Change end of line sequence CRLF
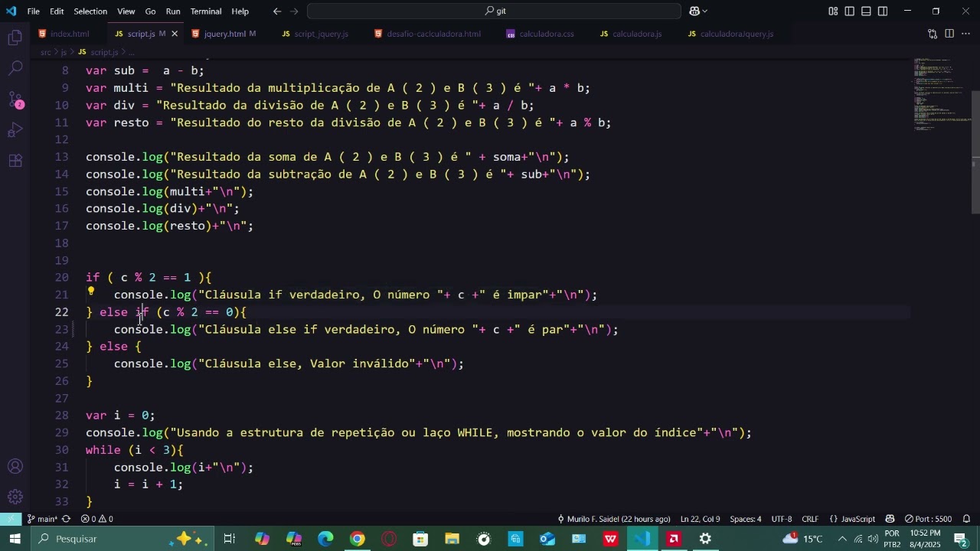 (810, 519)
